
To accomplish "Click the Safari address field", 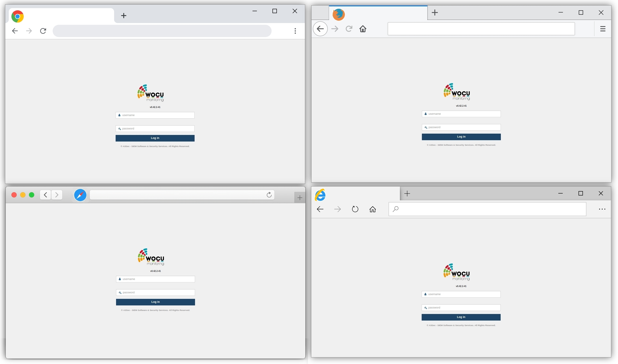I will click(182, 195).
